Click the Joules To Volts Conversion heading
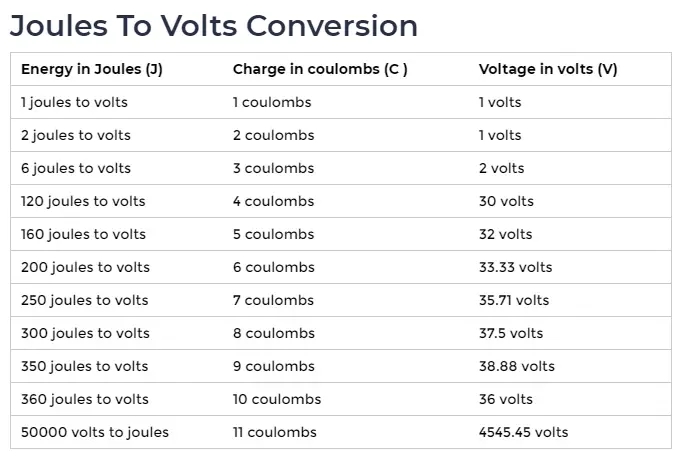 pyautogui.click(x=213, y=25)
